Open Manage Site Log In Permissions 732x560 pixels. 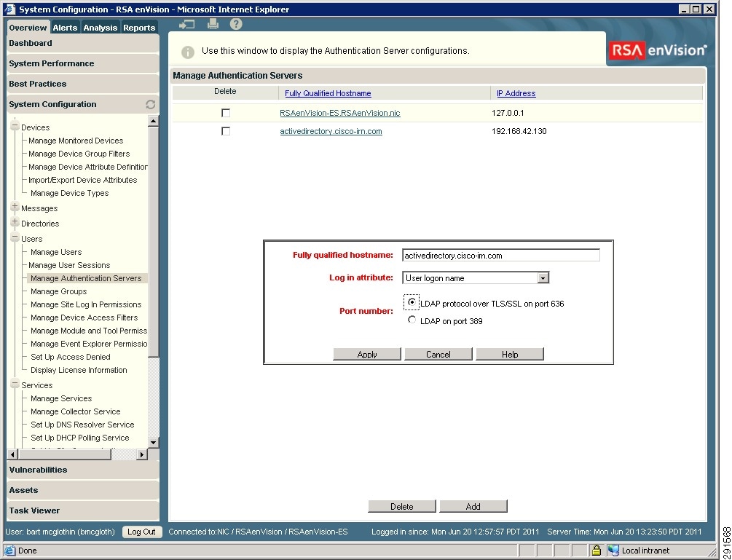pos(86,304)
